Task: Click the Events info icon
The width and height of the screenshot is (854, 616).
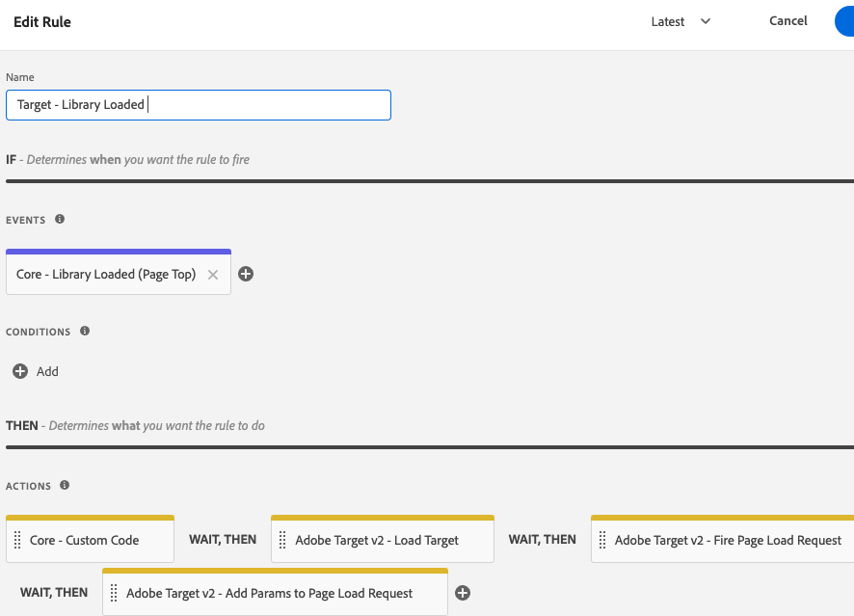Action: coord(60,220)
